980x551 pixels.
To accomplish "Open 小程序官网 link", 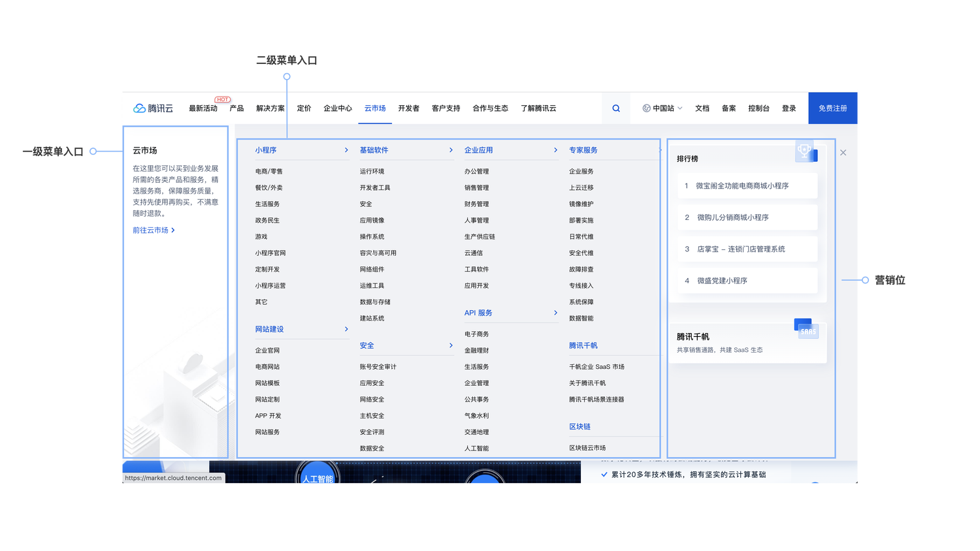I will pyautogui.click(x=270, y=253).
